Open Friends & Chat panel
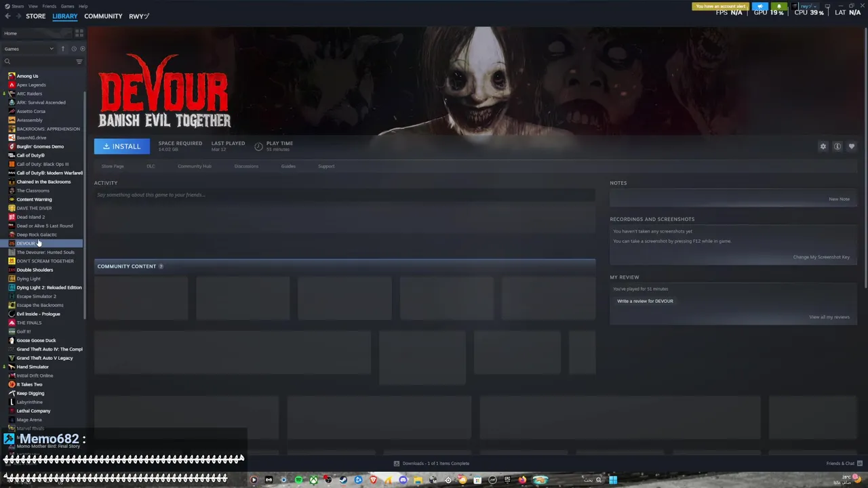This screenshot has height=488, width=868. click(844, 464)
